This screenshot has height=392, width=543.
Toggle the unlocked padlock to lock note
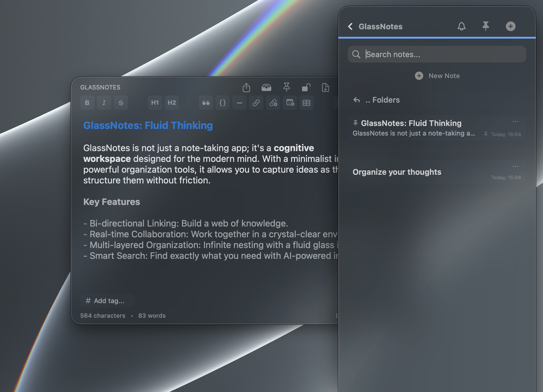306,87
